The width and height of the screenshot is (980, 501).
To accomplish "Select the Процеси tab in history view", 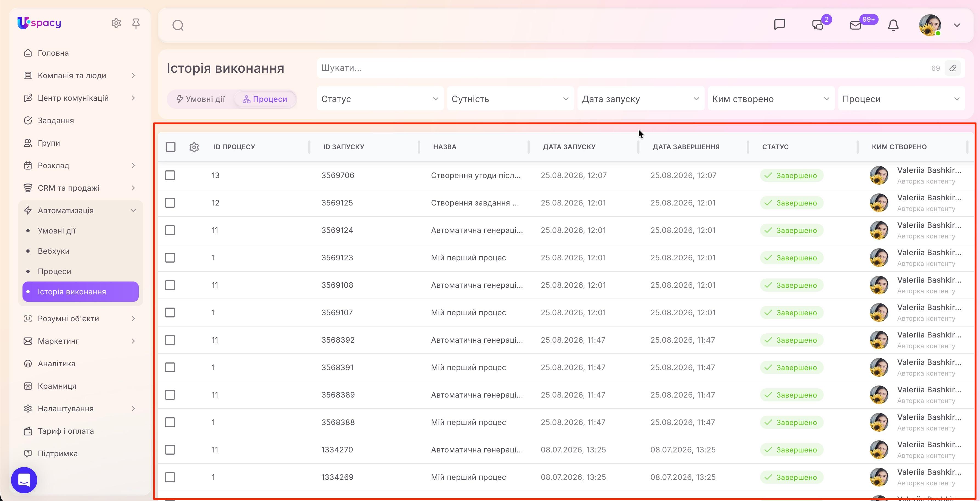I will coord(265,99).
